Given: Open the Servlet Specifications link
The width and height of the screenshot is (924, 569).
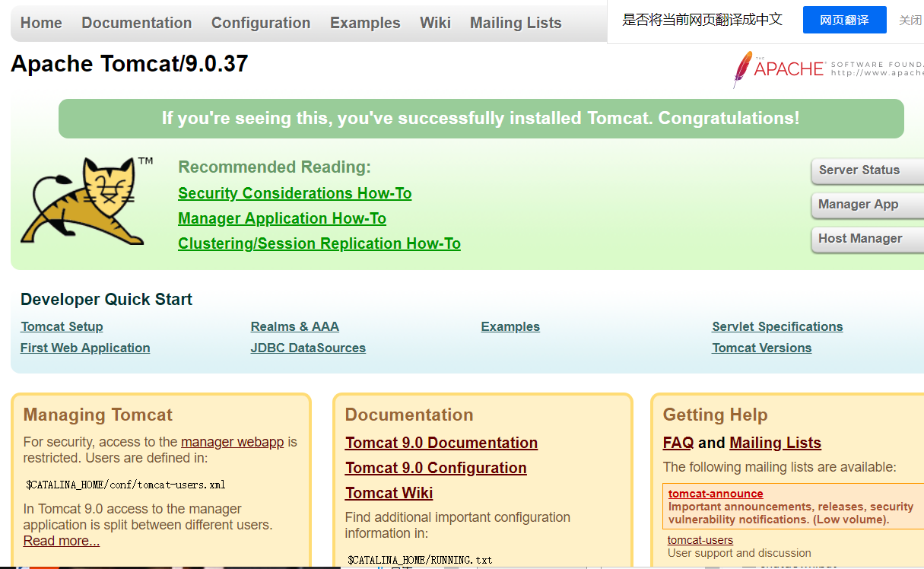Looking at the screenshot, I should 777,326.
